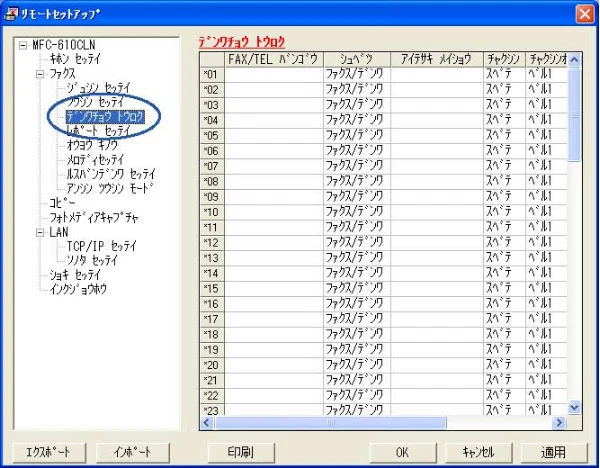Click シュベツ cell in row *18
The image size is (600, 468).
point(357,334)
